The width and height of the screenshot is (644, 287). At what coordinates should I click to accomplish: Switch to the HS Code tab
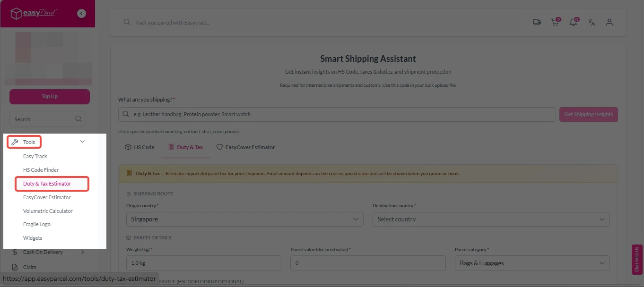tap(140, 147)
